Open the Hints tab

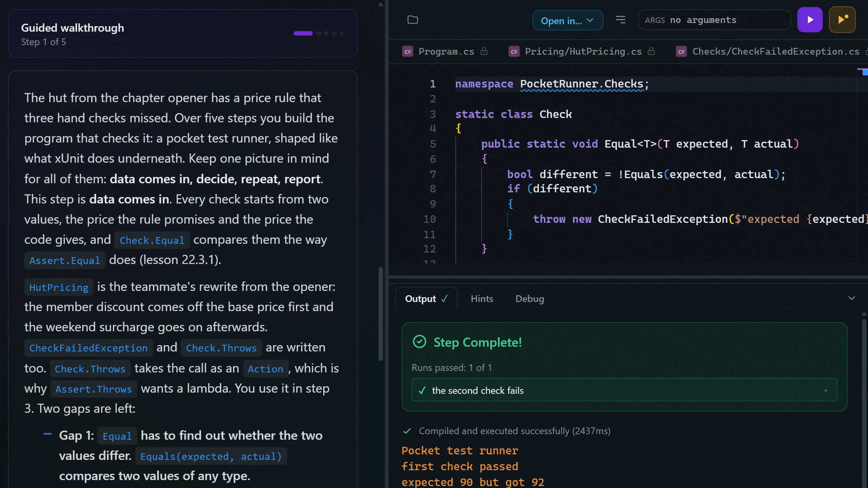click(x=482, y=298)
